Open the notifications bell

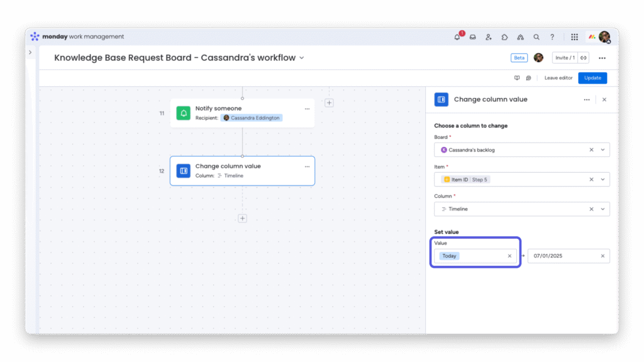coord(457,37)
